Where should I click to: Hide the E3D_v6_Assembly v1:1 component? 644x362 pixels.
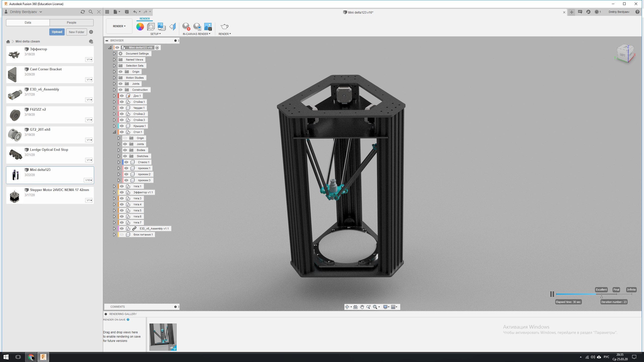(x=122, y=229)
